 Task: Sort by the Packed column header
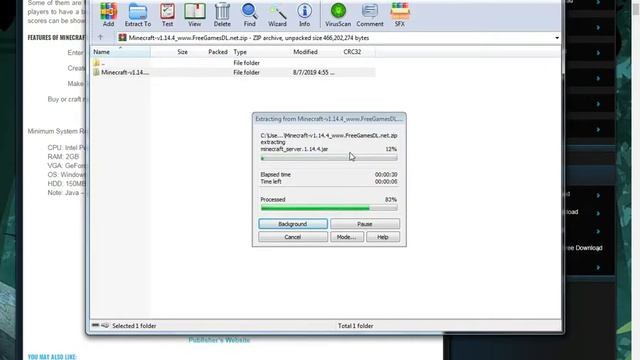point(218,52)
